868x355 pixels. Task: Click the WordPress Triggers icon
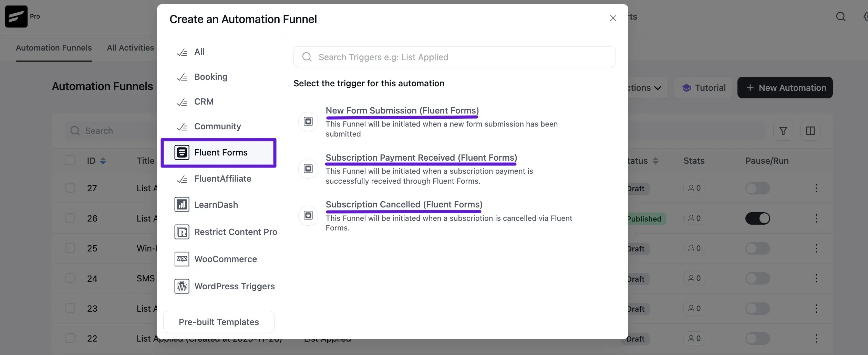click(182, 286)
